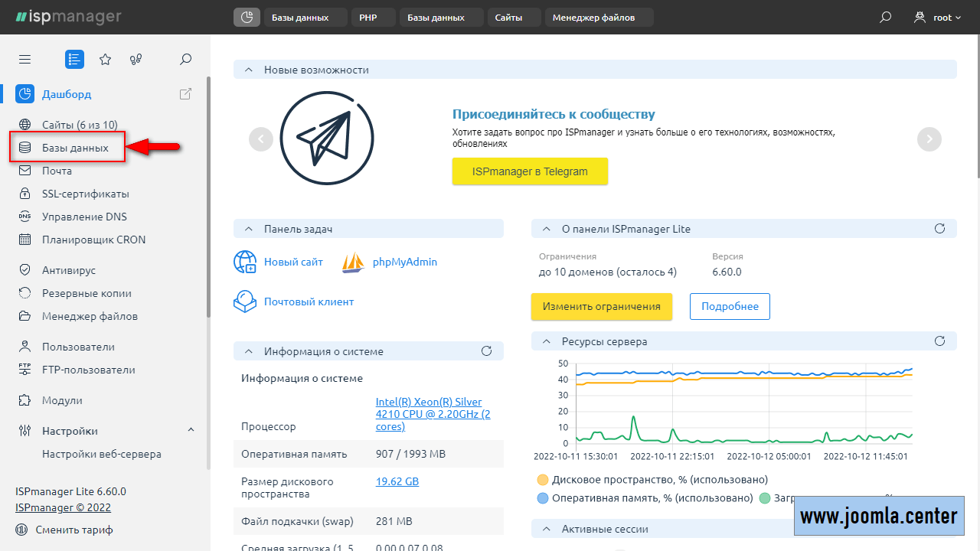Collapse the Новые возможности panel
The width and height of the screenshot is (980, 551).
coord(249,70)
